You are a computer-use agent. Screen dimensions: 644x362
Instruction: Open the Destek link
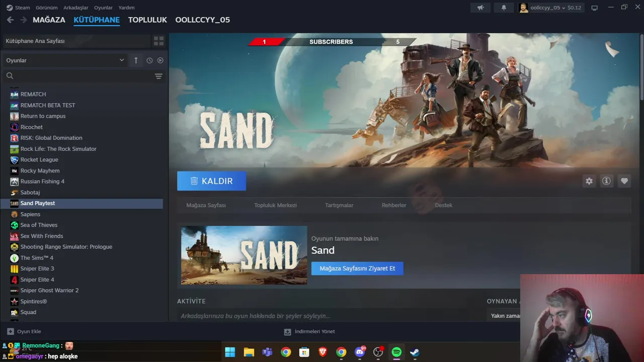click(444, 205)
